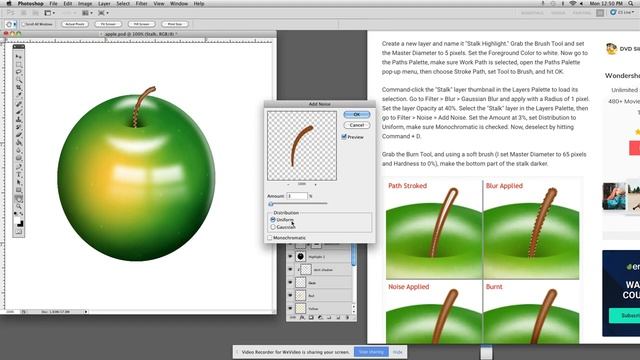This screenshot has width=640, height=360.
Task: Click Add Noise preview zoom in plus
Action: pyautogui.click(x=315, y=184)
